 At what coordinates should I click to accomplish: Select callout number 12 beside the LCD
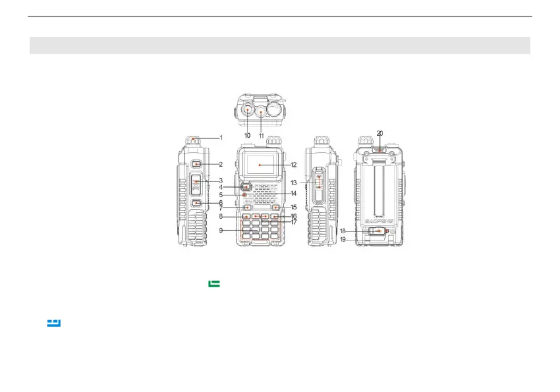tap(294, 165)
